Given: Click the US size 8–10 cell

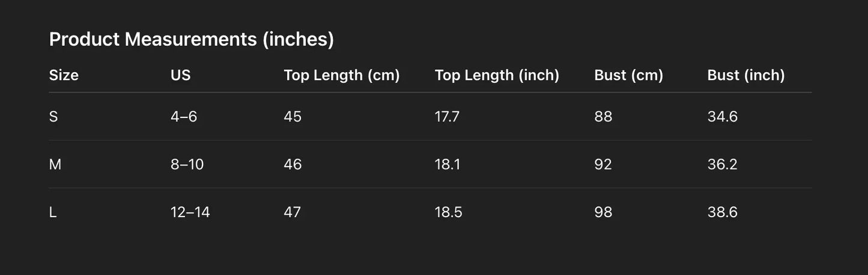Looking at the screenshot, I should point(187,164).
